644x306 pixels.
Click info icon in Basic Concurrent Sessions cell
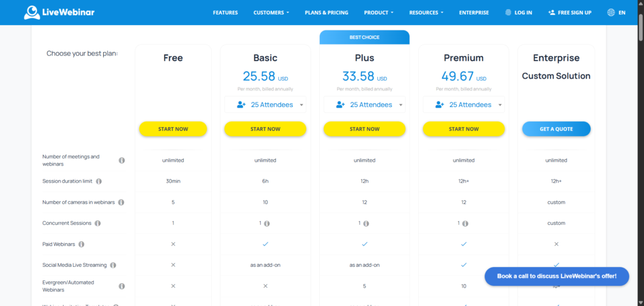click(x=267, y=224)
